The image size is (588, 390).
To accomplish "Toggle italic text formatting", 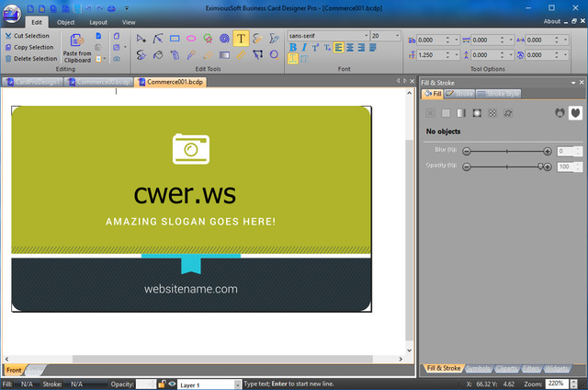I will coord(304,48).
